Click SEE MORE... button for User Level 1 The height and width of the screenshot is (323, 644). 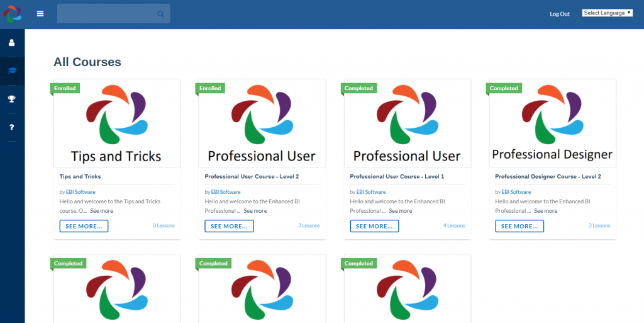(374, 226)
